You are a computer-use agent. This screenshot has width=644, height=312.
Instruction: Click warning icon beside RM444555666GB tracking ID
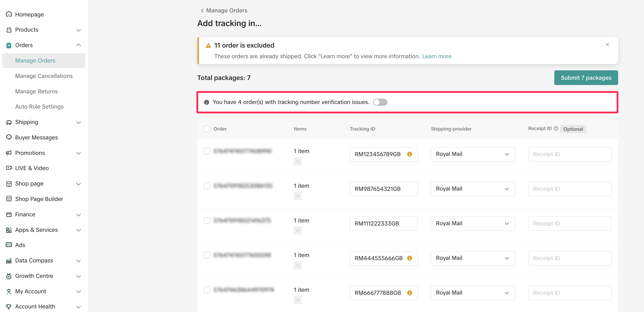click(x=410, y=258)
